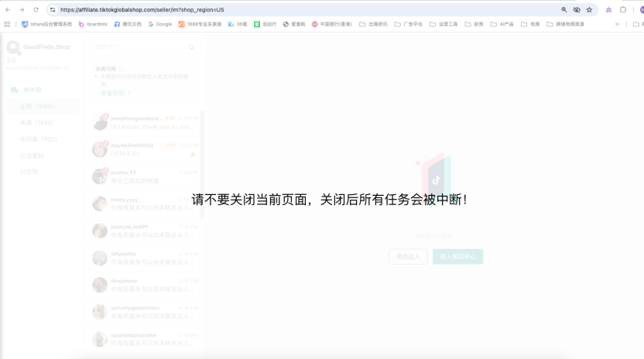Click the browser back arrow
Image resolution: width=644 pixels, height=359 pixels.
pyautogui.click(x=8, y=10)
